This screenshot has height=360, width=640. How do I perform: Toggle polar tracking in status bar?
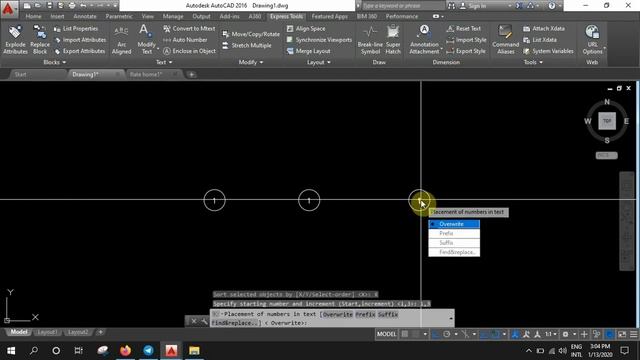pyautogui.click(x=447, y=334)
